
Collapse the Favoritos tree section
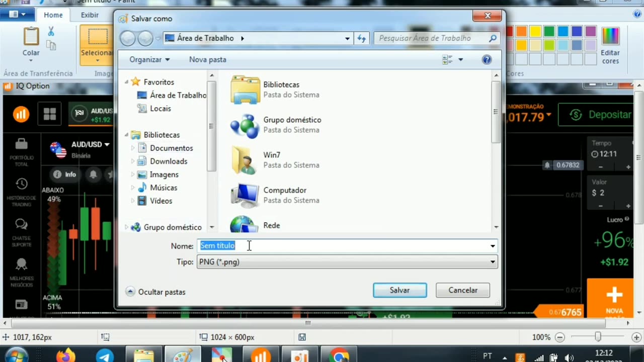point(127,82)
